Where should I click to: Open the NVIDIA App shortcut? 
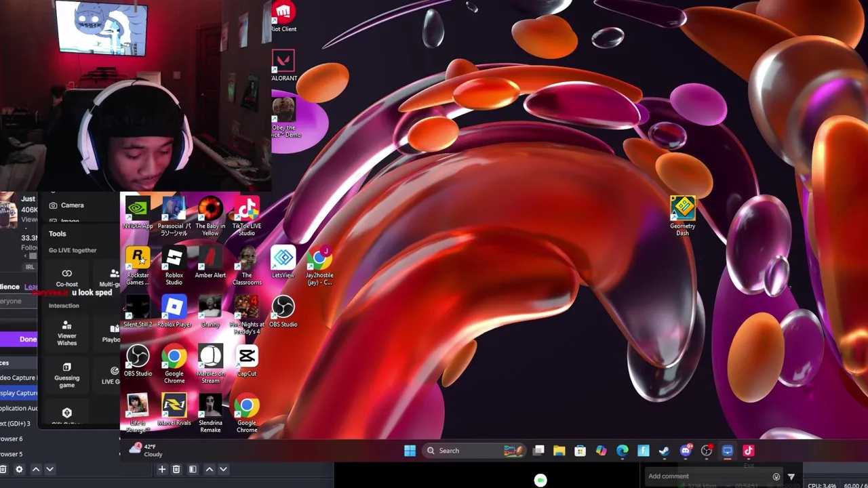[x=138, y=213]
